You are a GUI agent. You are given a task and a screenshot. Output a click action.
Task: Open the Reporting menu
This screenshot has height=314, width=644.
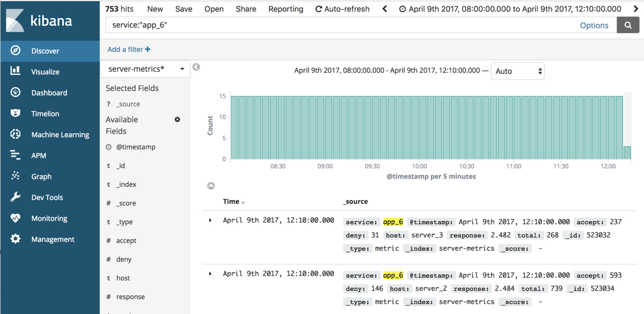click(x=285, y=9)
